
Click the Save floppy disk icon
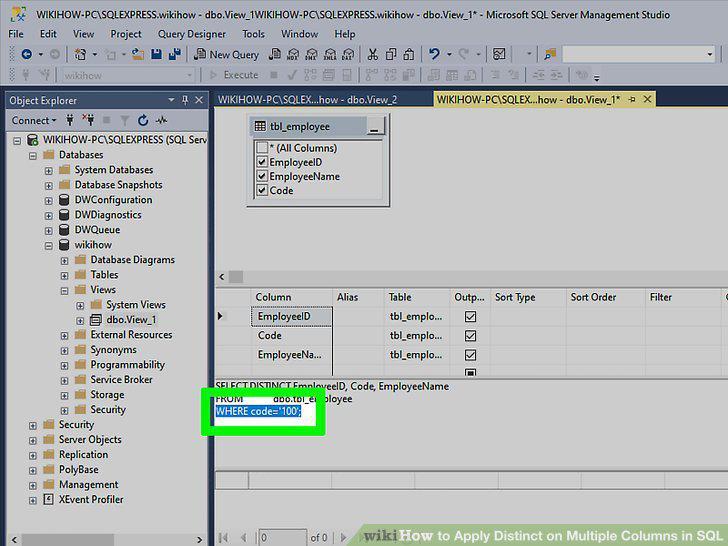156,54
